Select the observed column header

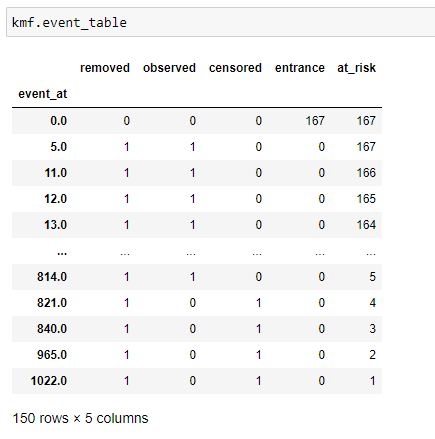point(169,68)
